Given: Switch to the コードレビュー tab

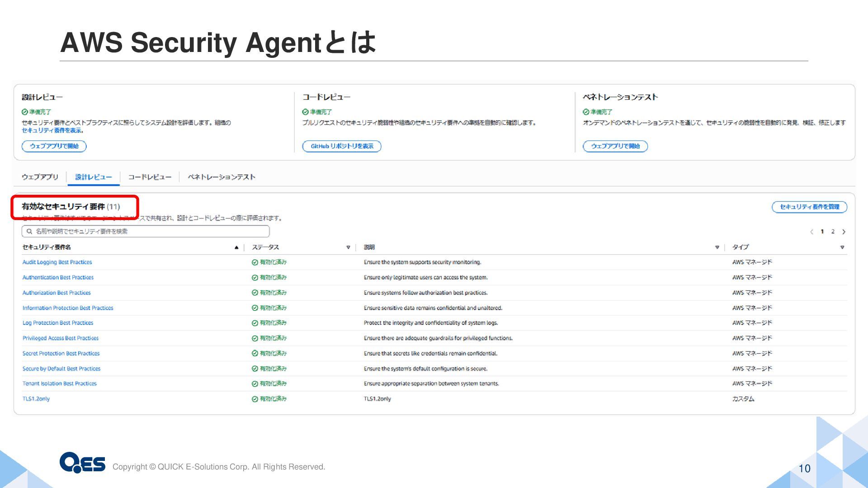Looking at the screenshot, I should (150, 177).
